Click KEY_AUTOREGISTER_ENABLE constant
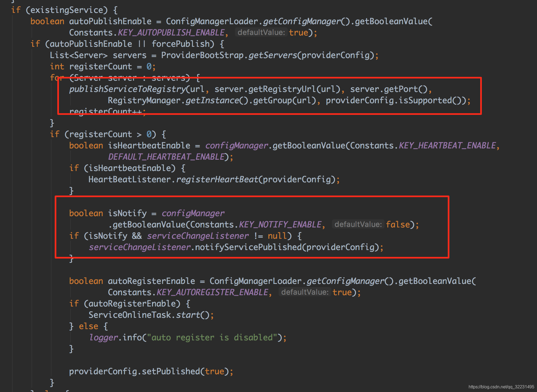This screenshot has width=537, height=392. point(212,292)
